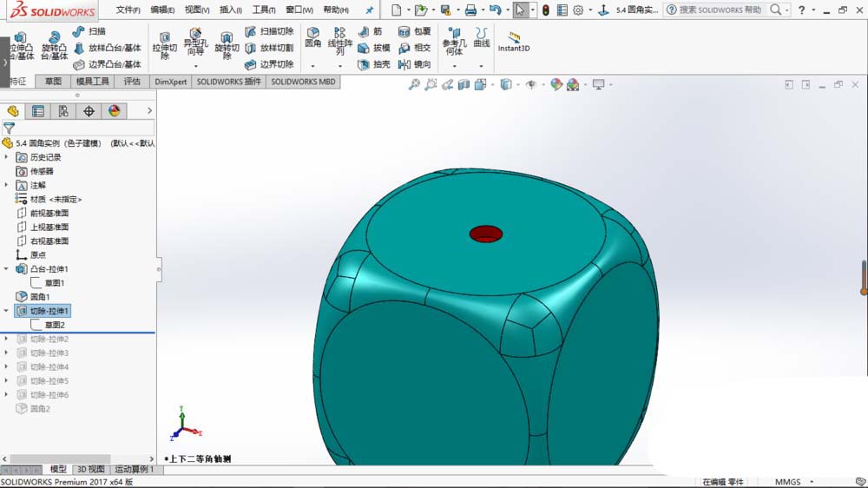868x488 pixels.
Task: Switch to the SOLIDWORKS MBD tab
Action: click(x=303, y=82)
